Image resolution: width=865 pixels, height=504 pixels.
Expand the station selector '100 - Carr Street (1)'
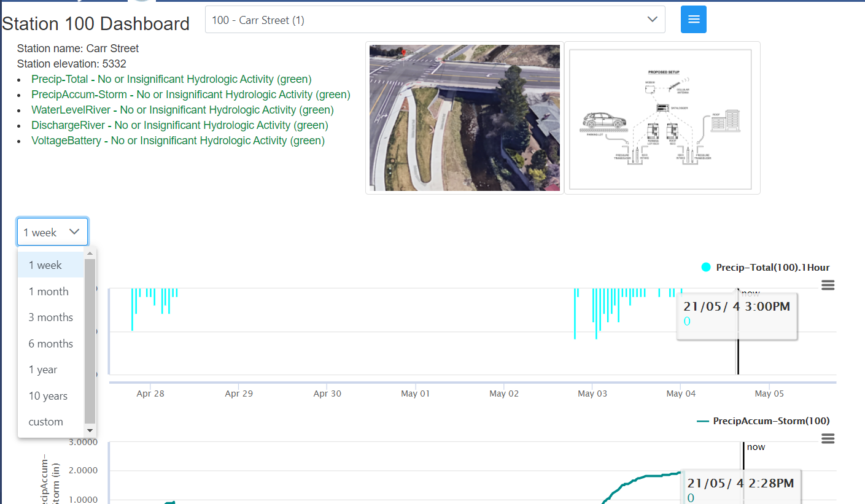[x=435, y=20]
